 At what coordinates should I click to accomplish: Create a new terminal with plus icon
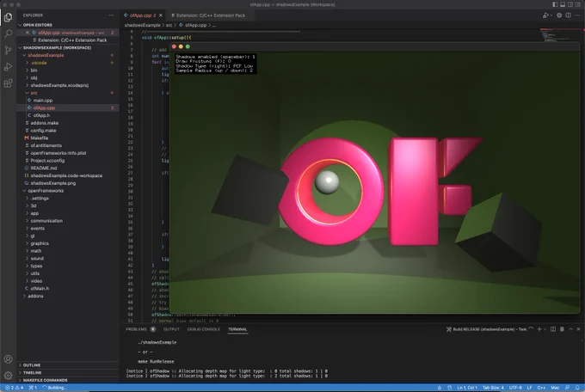point(539,329)
